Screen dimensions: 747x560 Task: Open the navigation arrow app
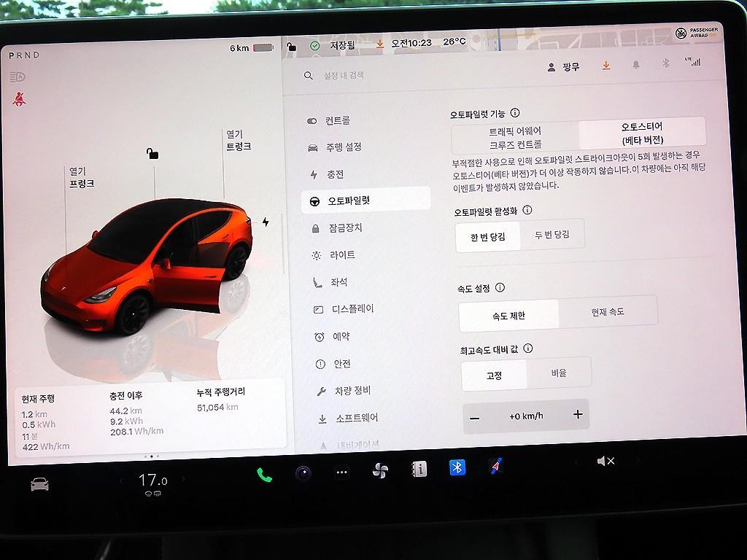tap(496, 466)
